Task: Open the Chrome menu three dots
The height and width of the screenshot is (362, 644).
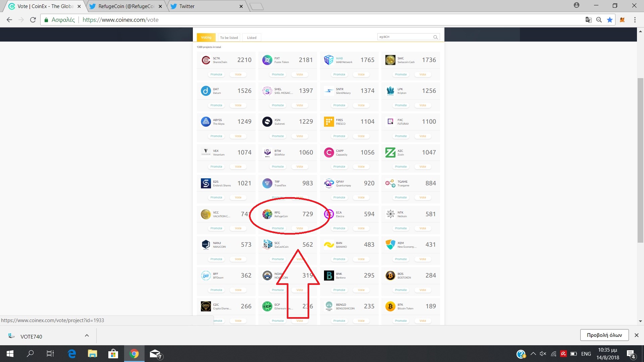Action: point(635,20)
